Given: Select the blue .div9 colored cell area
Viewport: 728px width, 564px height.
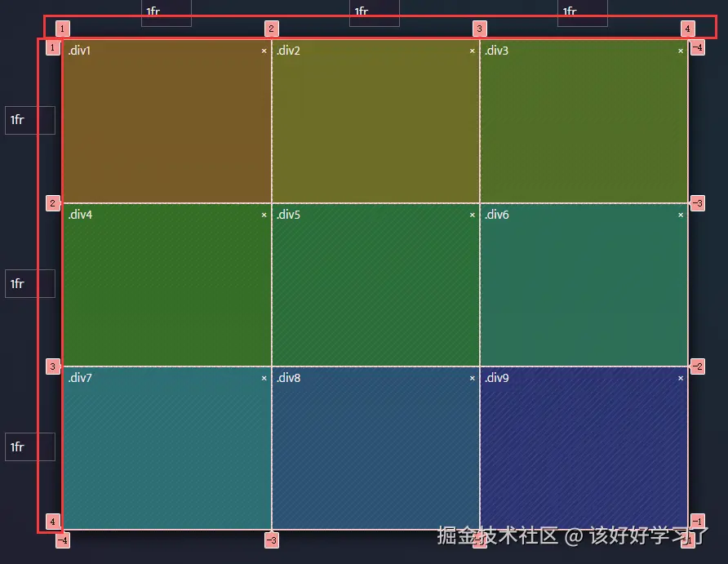Looking at the screenshot, I should 584,449.
